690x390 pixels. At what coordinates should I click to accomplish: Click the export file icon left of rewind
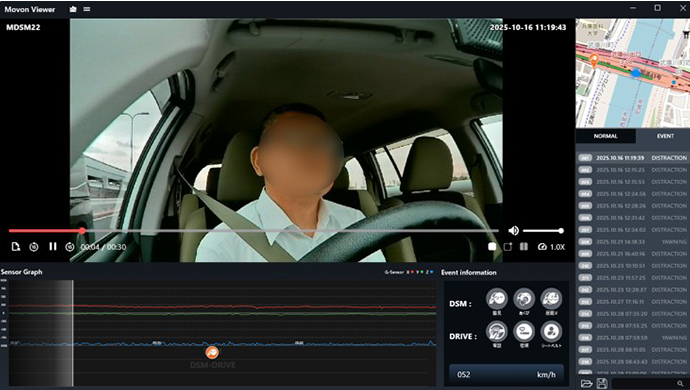[x=16, y=247]
